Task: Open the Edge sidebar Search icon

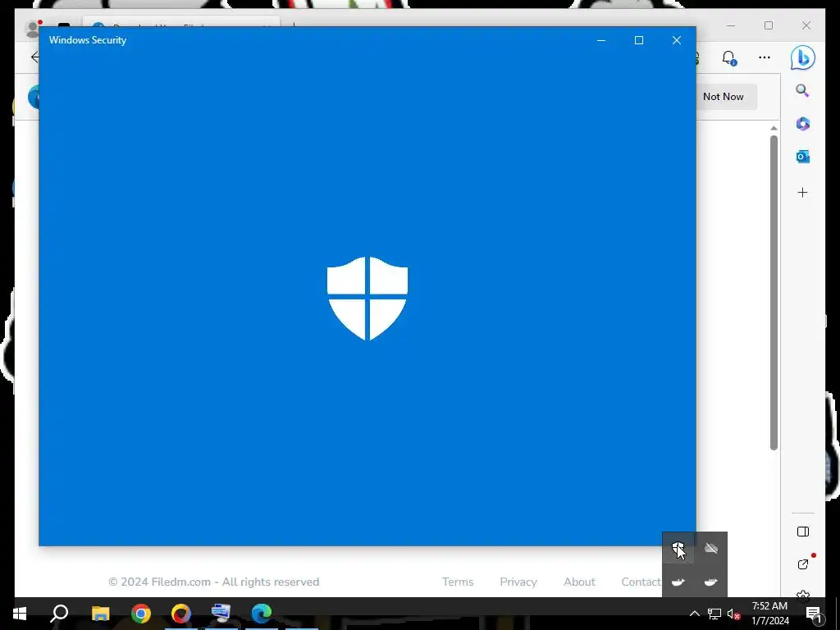Action: 802,90
